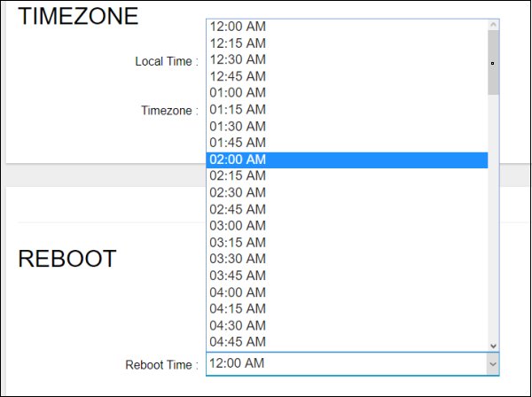Select 04:45 AM option
Image resolution: width=532 pixels, height=397 pixels.
pyautogui.click(x=347, y=342)
